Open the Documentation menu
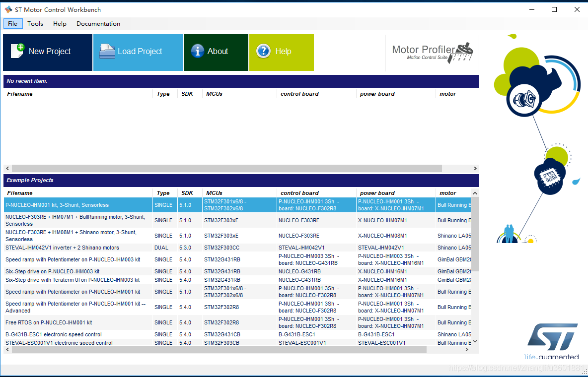 tap(98, 24)
